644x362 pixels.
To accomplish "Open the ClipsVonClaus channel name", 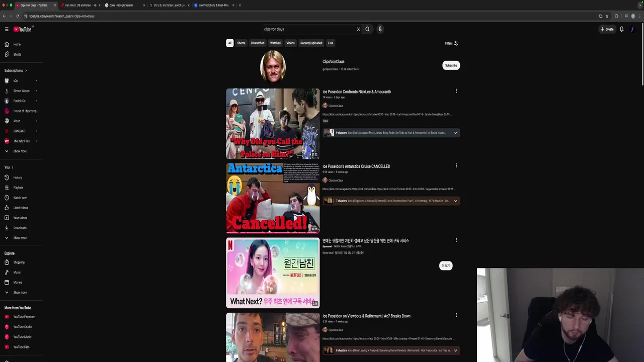I will [x=333, y=62].
